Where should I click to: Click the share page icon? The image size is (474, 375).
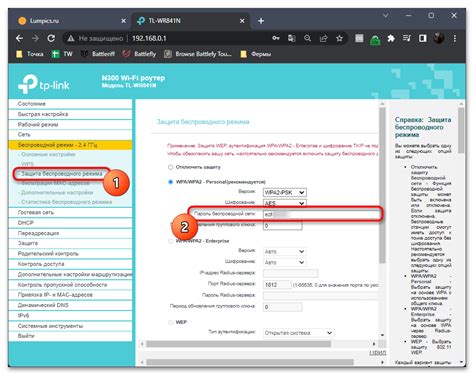click(323, 38)
